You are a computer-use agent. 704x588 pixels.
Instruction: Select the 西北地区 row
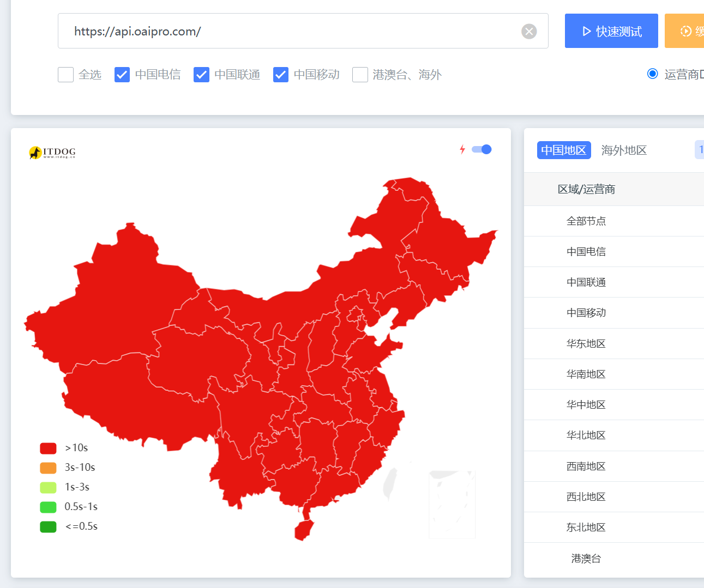(614, 497)
